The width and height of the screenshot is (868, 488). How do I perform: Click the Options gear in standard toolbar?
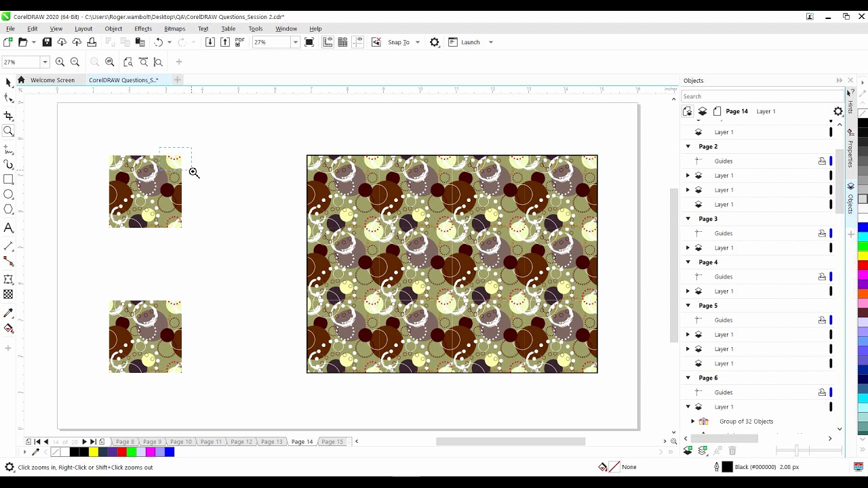(435, 42)
